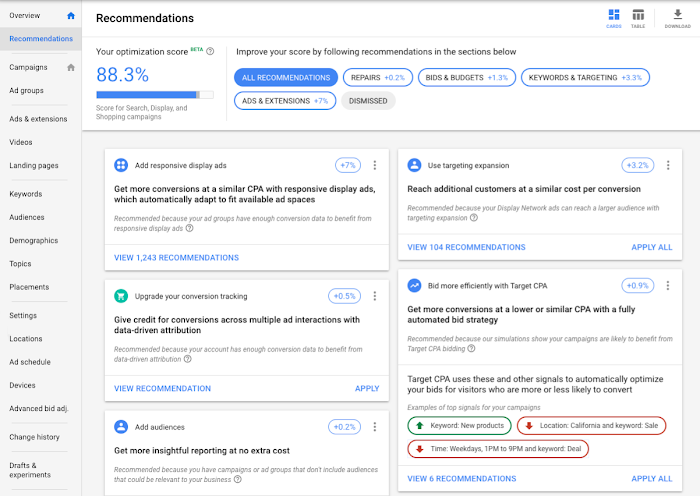This screenshot has width=700, height=496.
Task: Click home icon next to Overview
Action: (70, 16)
